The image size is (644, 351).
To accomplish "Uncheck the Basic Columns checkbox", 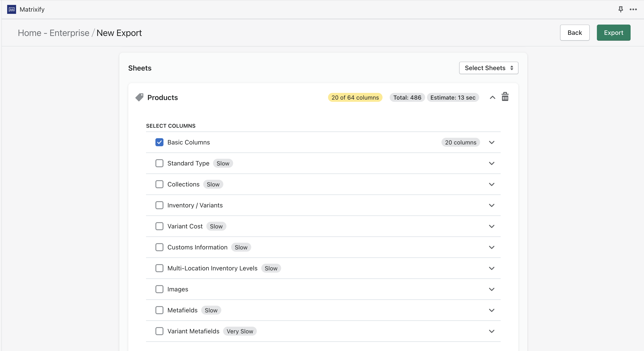I will [x=159, y=142].
